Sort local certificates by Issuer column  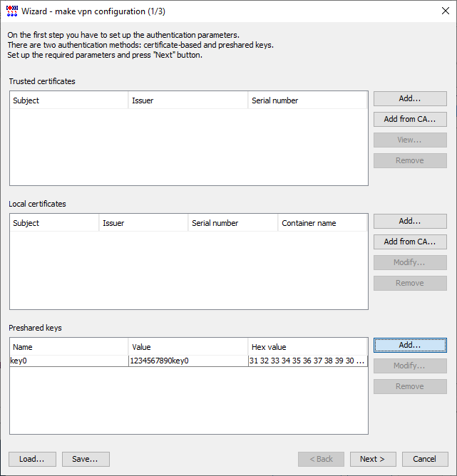point(143,223)
